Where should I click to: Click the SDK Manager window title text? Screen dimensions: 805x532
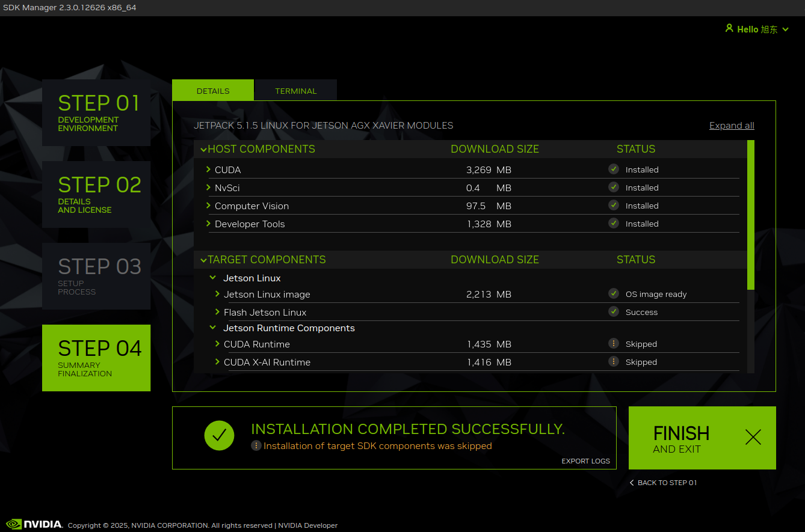(x=69, y=7)
